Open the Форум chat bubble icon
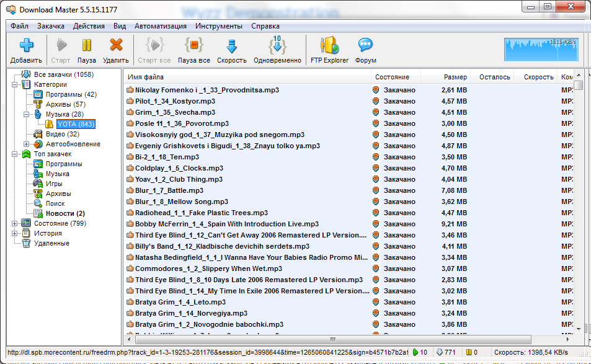Screen dimensions: 591x364 pos(365,45)
